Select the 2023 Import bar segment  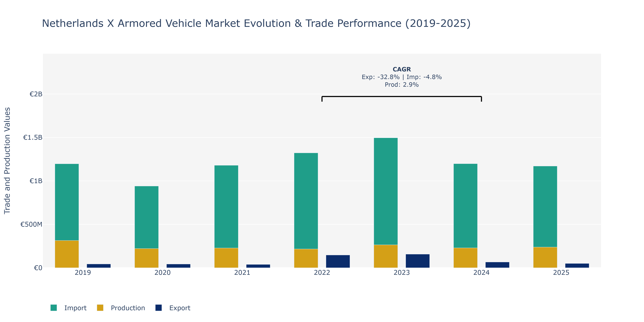[386, 191]
